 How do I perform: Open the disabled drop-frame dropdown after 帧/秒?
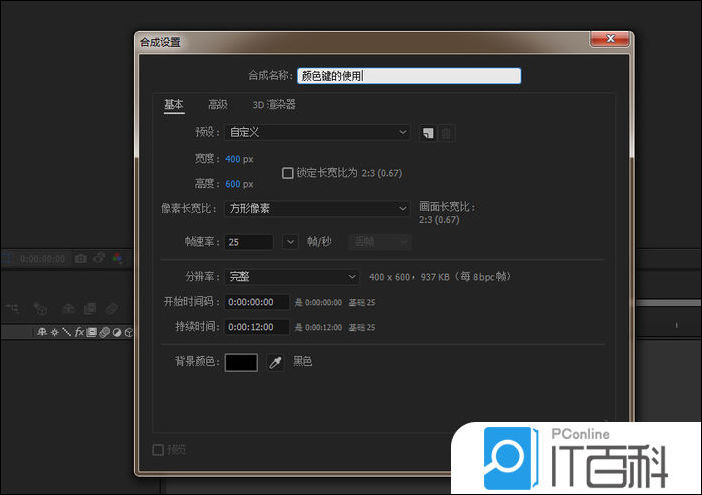click(x=380, y=242)
